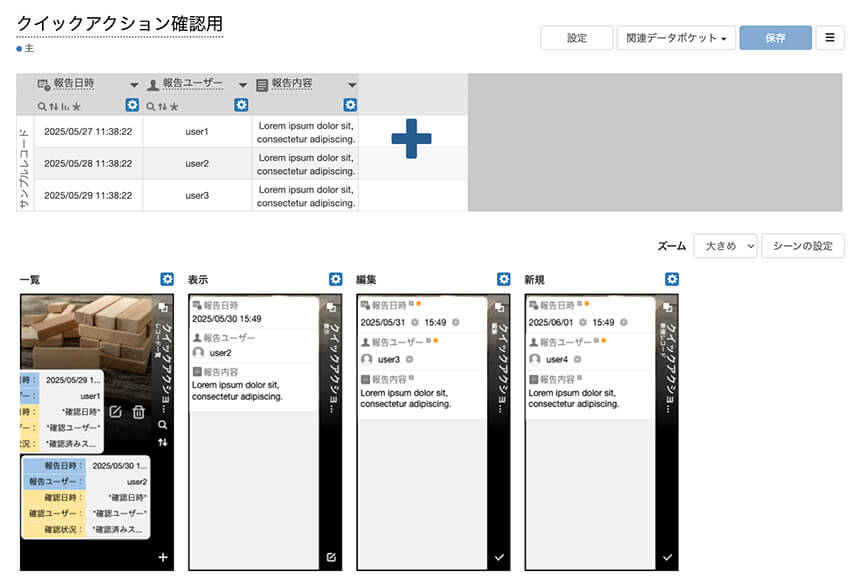This screenshot has height=577, width=854.
Task: Expand the 報告日時 column header arrow
Action: click(x=134, y=85)
